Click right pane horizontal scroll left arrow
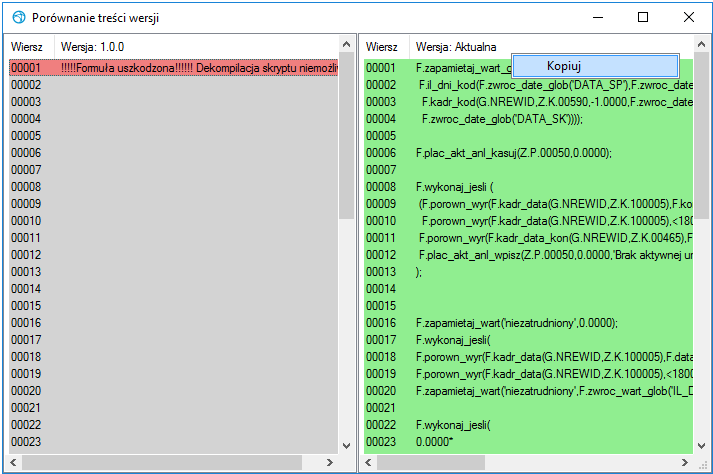This screenshot has height=474, width=713. pos(368,463)
